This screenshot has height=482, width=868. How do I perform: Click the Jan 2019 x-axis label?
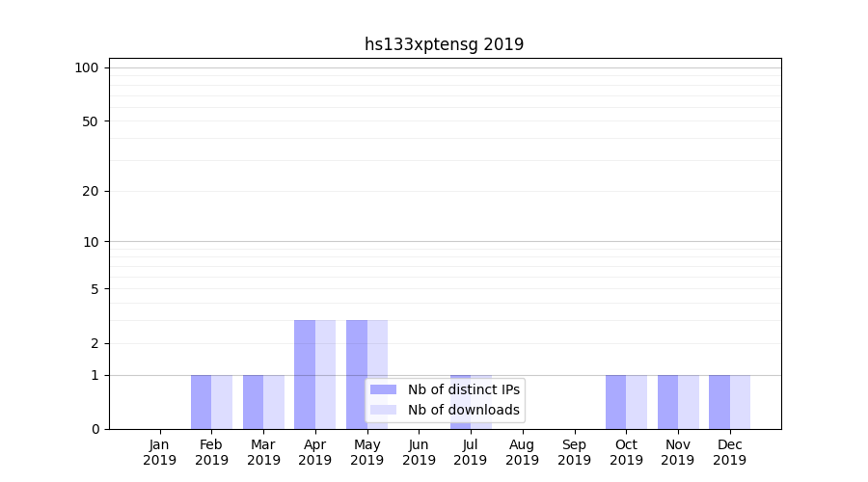(160, 452)
